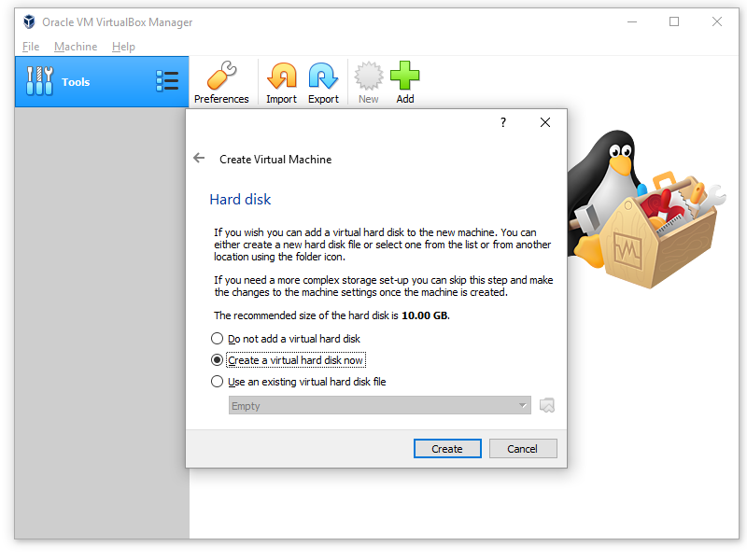Open Preferences from the toolbar
Screen dimensions: 747x560
221,82
